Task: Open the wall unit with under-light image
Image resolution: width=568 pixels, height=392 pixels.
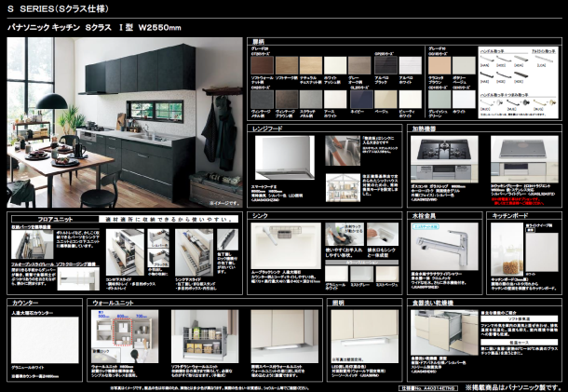Action: [x=285, y=336]
